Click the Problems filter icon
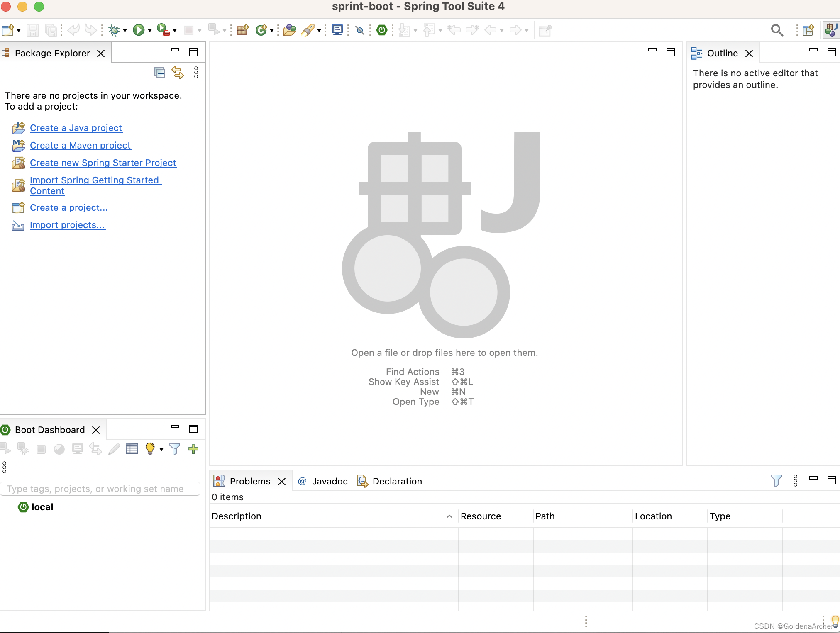 (776, 480)
